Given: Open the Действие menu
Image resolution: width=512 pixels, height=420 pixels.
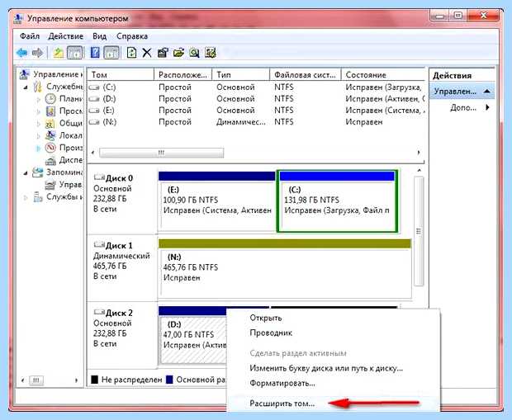Looking at the screenshot, I should (65, 36).
